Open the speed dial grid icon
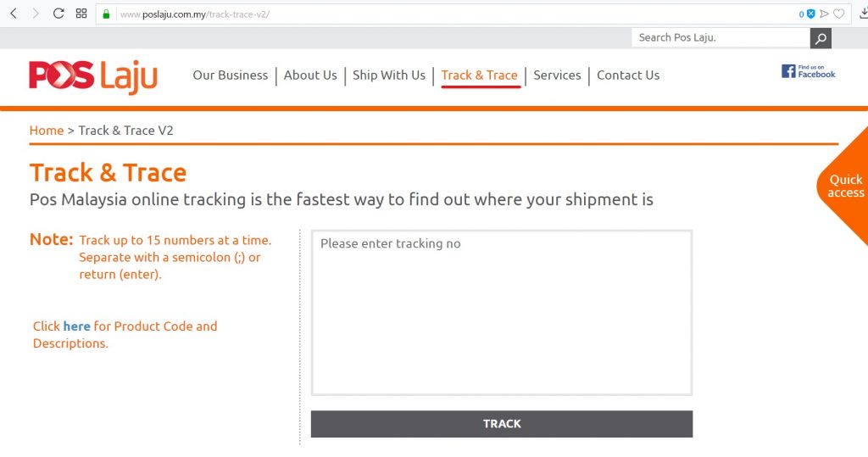868x457 pixels. click(81, 14)
